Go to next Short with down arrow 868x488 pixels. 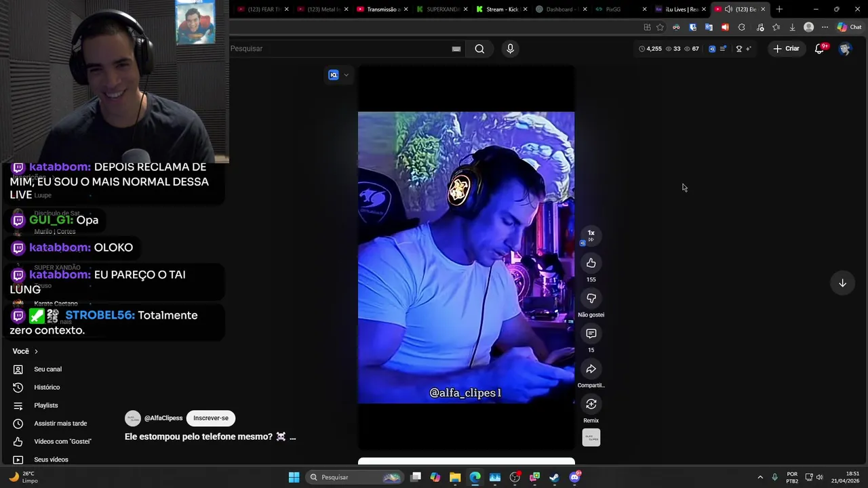pos(842,283)
